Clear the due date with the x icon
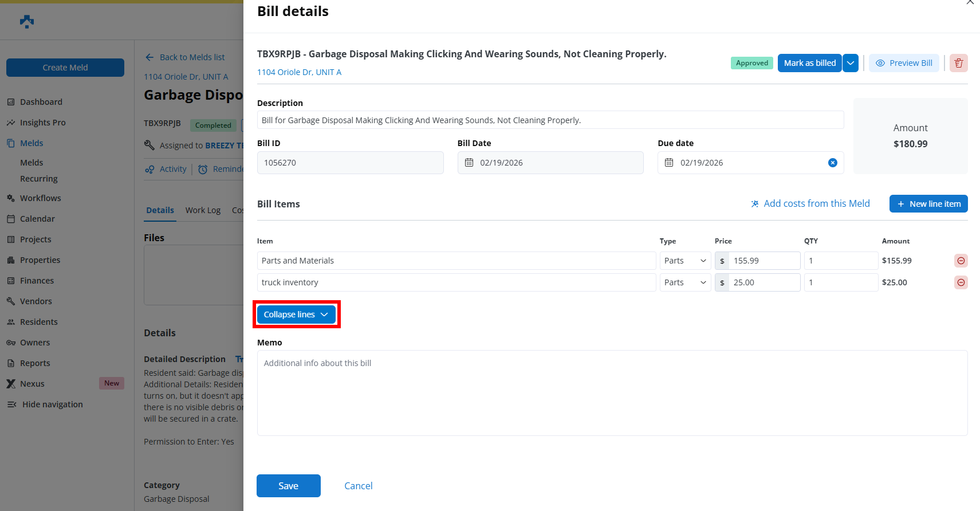The height and width of the screenshot is (511, 980). click(x=832, y=163)
